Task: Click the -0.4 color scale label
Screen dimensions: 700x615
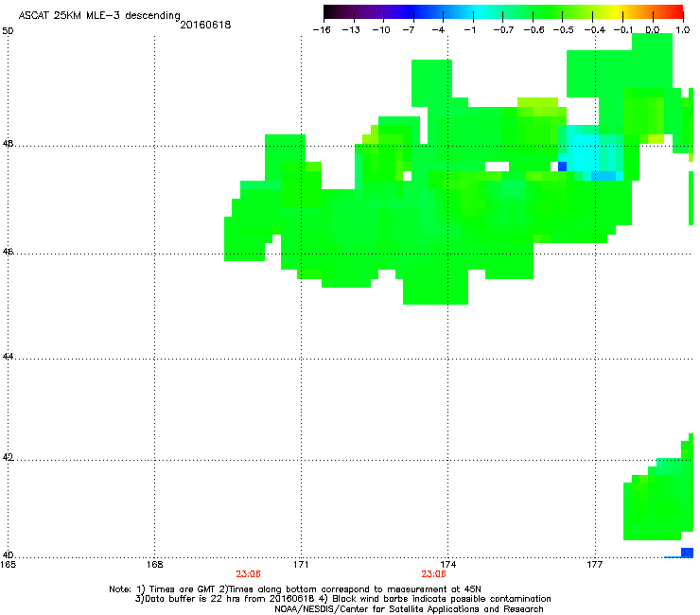Action: pyautogui.click(x=595, y=30)
